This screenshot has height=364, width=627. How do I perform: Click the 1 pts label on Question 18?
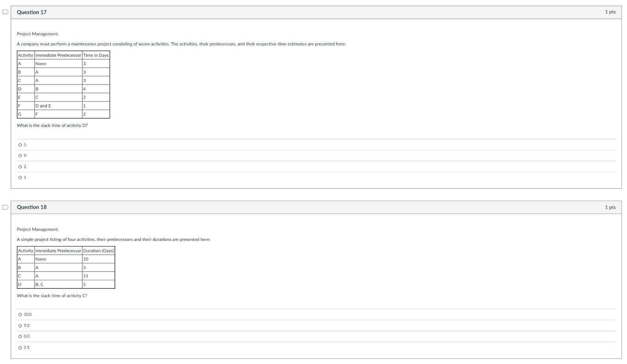(x=610, y=207)
